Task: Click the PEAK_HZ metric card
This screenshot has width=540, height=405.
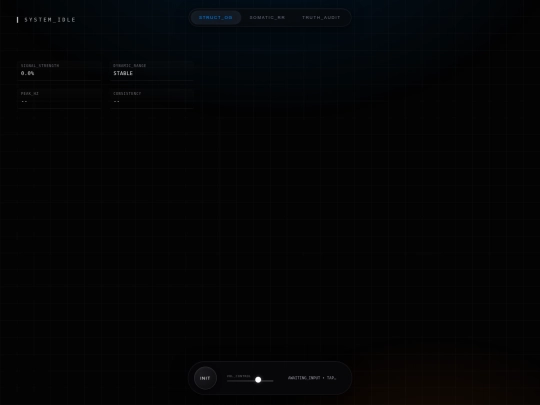Action: (59, 99)
